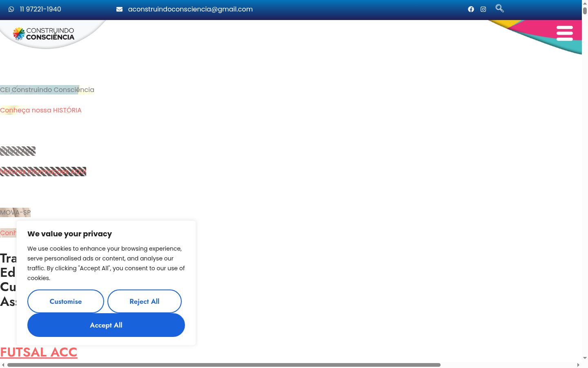Click the phone number 11 97221-1940

[40, 9]
